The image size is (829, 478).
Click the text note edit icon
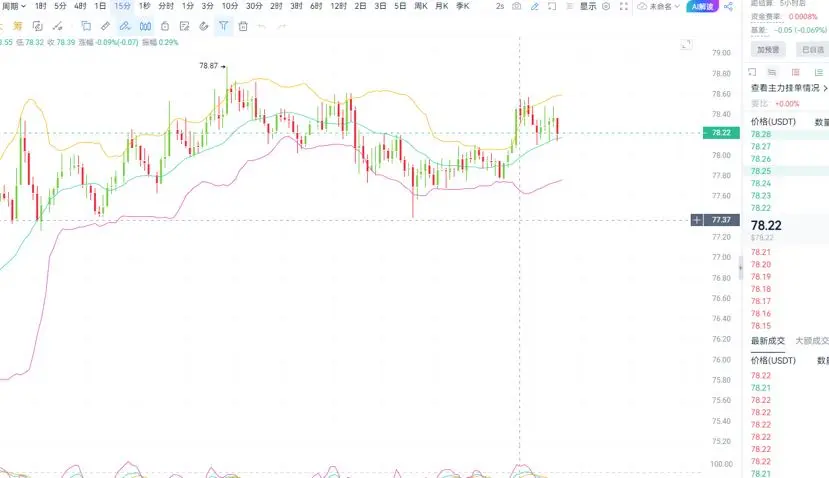185,26
